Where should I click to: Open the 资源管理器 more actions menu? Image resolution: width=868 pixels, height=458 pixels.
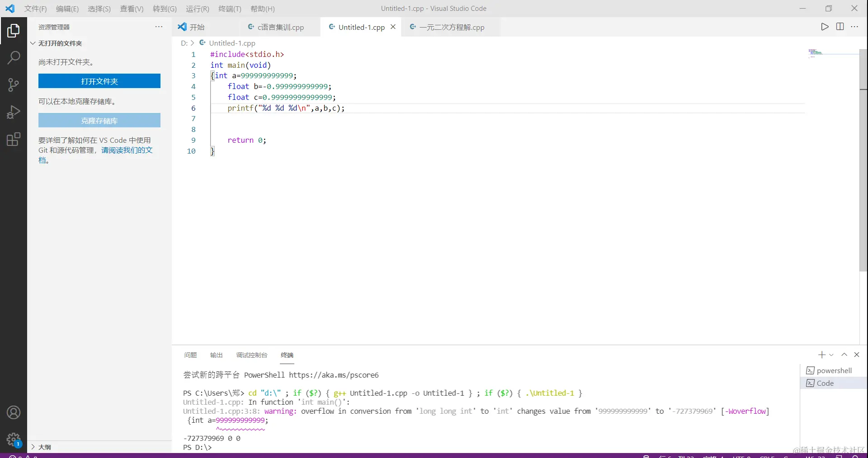tap(159, 27)
